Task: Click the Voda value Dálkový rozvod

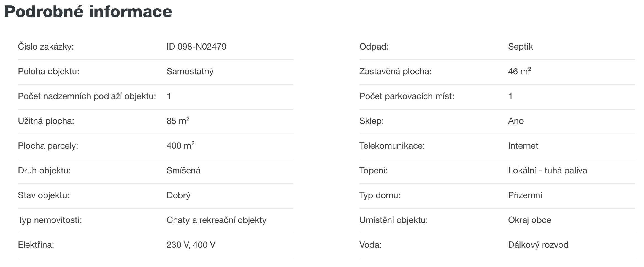Action: [x=538, y=245]
